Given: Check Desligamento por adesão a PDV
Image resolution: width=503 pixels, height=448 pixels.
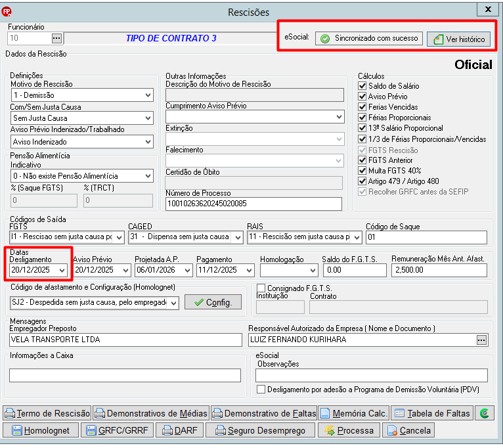Looking at the screenshot, I should [x=261, y=390].
